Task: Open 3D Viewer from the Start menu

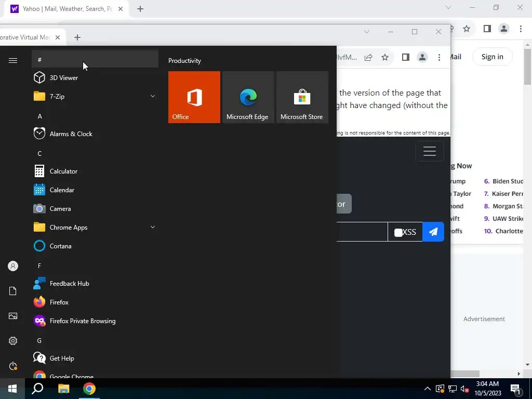Action: [95, 78]
